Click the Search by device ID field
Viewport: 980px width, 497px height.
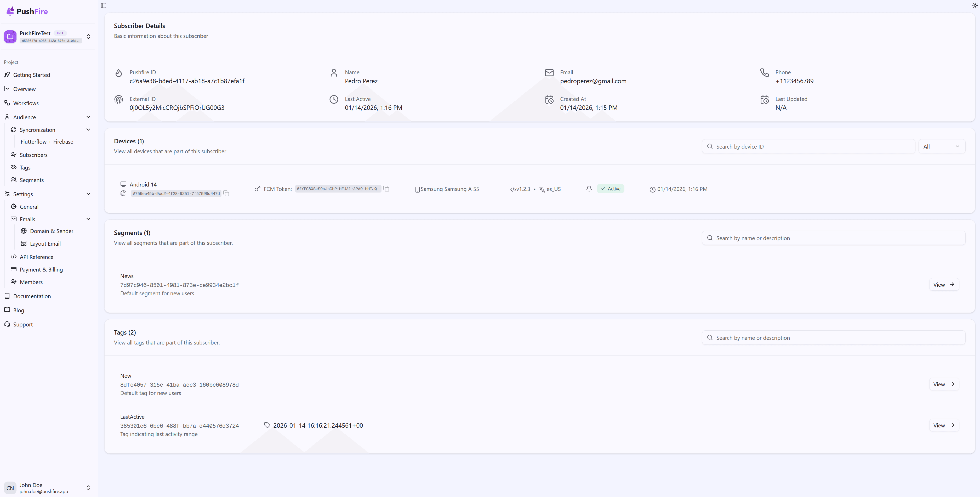(808, 146)
